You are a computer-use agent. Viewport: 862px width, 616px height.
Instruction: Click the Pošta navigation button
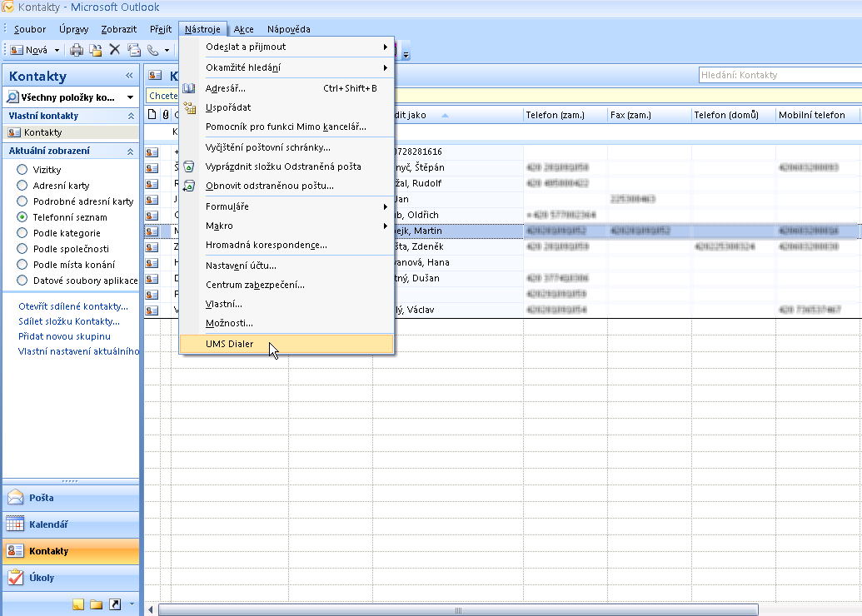(71, 498)
